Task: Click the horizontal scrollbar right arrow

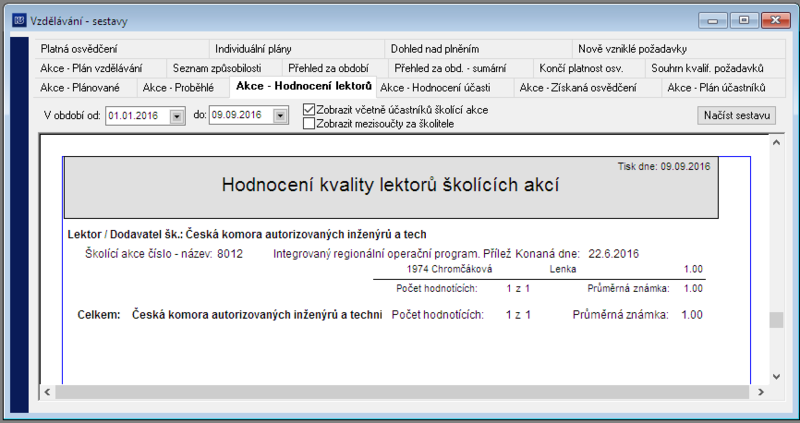Action: pos(761,392)
